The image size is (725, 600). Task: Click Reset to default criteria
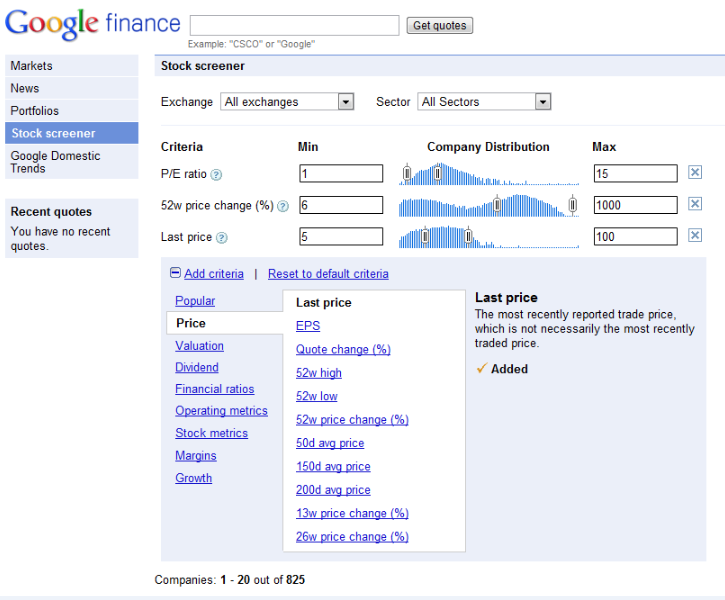(328, 274)
